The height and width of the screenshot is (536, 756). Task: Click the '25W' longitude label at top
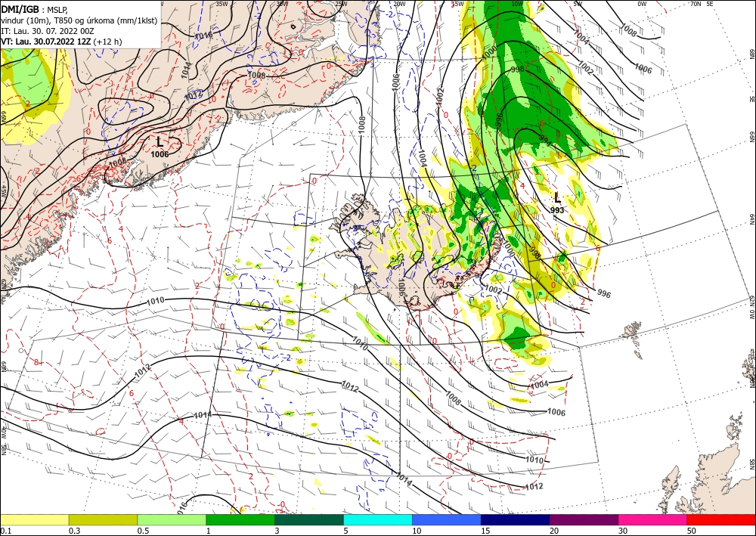tap(340, 4)
